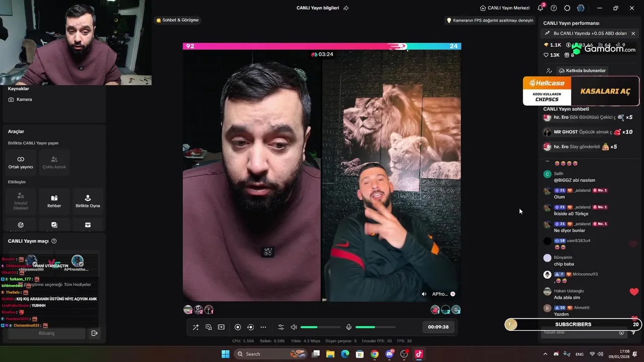Expand the system tray hidden icons chevron

545,354
